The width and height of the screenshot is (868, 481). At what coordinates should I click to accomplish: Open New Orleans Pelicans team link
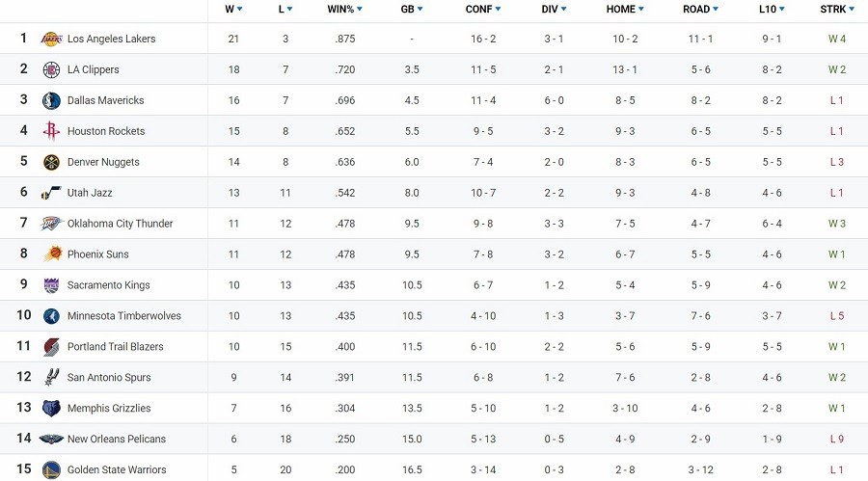pos(117,439)
